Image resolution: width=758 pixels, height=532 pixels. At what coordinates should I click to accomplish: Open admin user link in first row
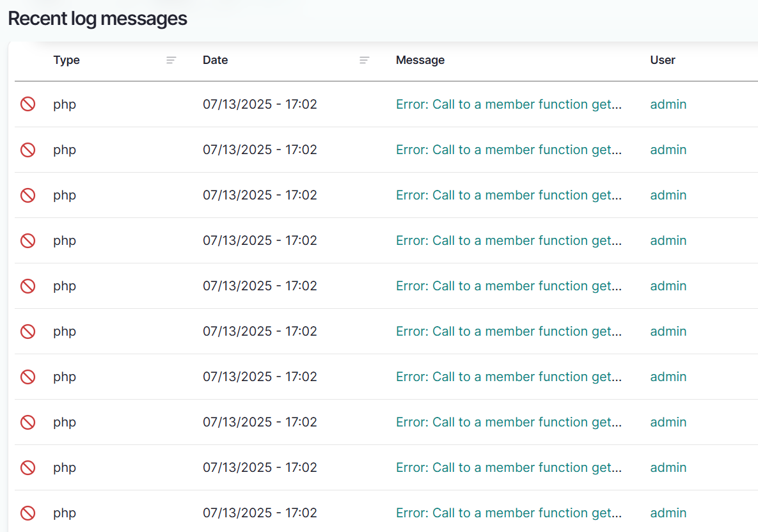coord(668,104)
